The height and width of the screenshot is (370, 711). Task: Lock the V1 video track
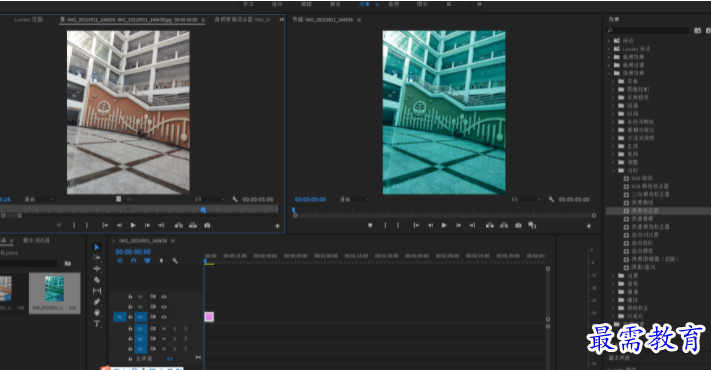click(130, 317)
